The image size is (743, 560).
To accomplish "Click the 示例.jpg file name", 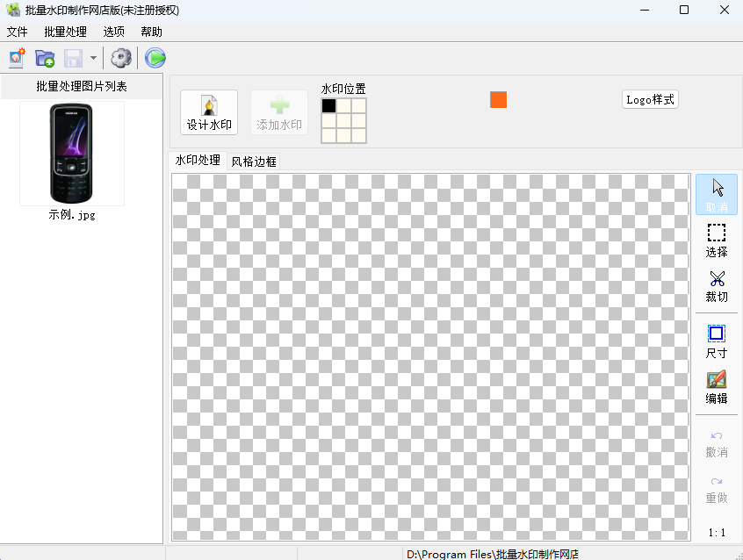I will (71, 215).
